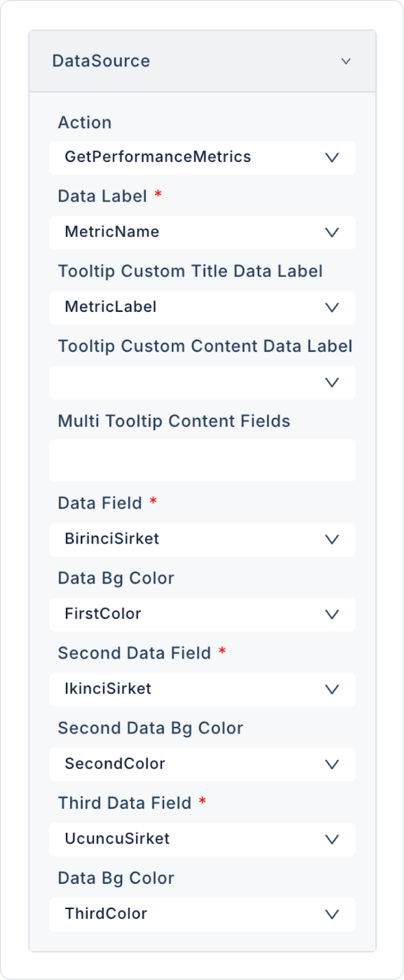Image resolution: width=404 pixels, height=980 pixels.
Task: Click the chevron icon beside BirinciSirket
Action: pyautogui.click(x=332, y=539)
